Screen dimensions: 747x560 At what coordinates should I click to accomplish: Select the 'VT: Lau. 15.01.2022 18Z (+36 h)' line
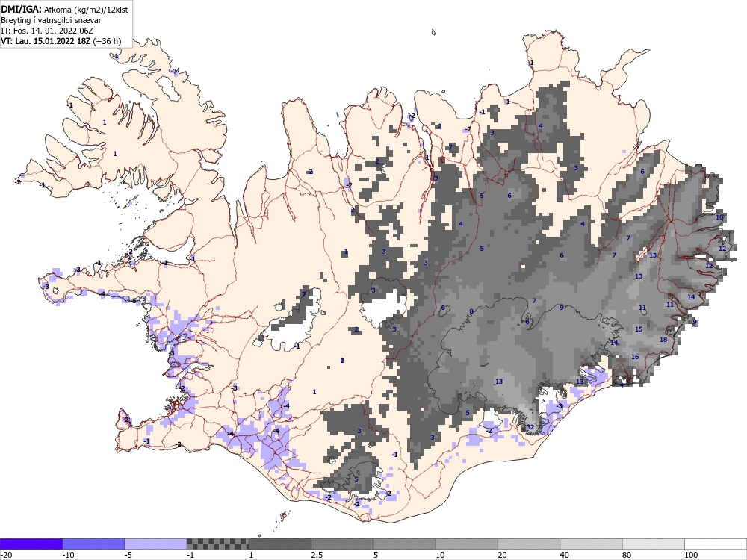tap(61, 41)
